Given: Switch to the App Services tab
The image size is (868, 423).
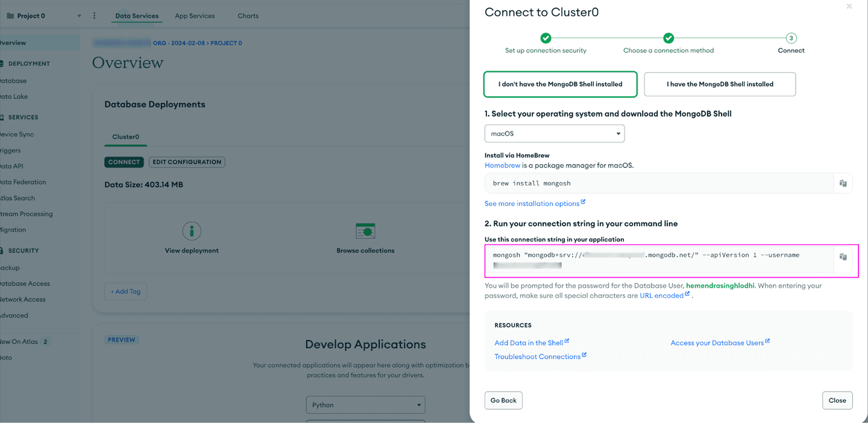Looking at the screenshot, I should [x=195, y=16].
